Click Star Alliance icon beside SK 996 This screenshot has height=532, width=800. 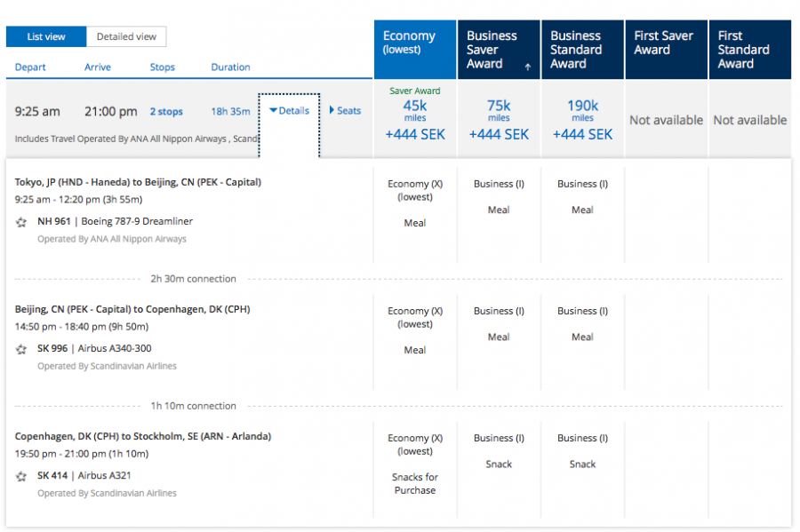pos(21,349)
